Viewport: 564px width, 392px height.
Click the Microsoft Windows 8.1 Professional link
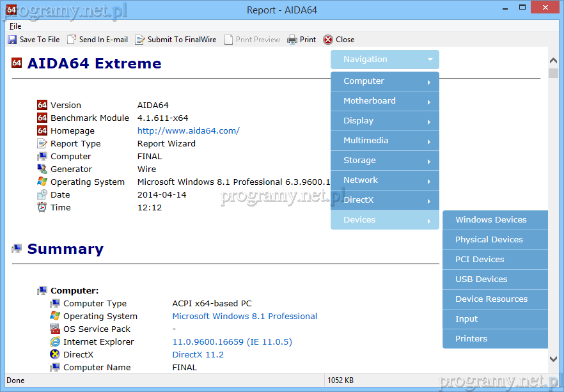[x=244, y=317]
